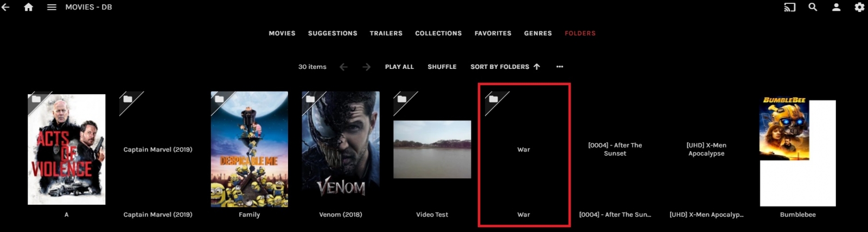The width and height of the screenshot is (868, 232).
Task: Click the War title below the card
Action: (x=524, y=215)
